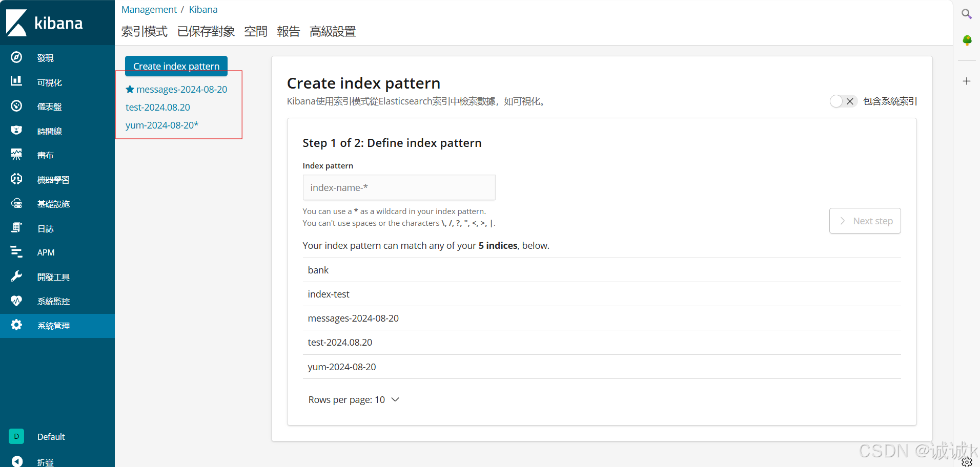The image size is (980, 467).
Task: Click the 5 indices bold text
Action: click(x=498, y=246)
